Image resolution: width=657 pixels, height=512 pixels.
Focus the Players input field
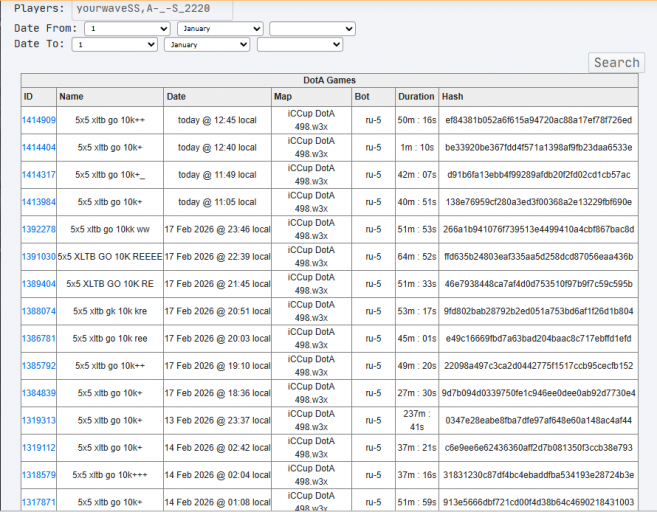coord(152,9)
